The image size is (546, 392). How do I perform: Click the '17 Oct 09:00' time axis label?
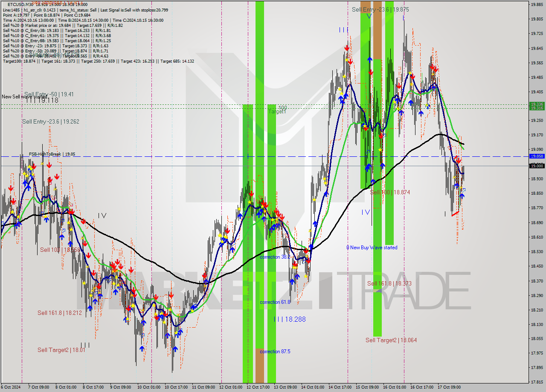(x=449, y=387)
